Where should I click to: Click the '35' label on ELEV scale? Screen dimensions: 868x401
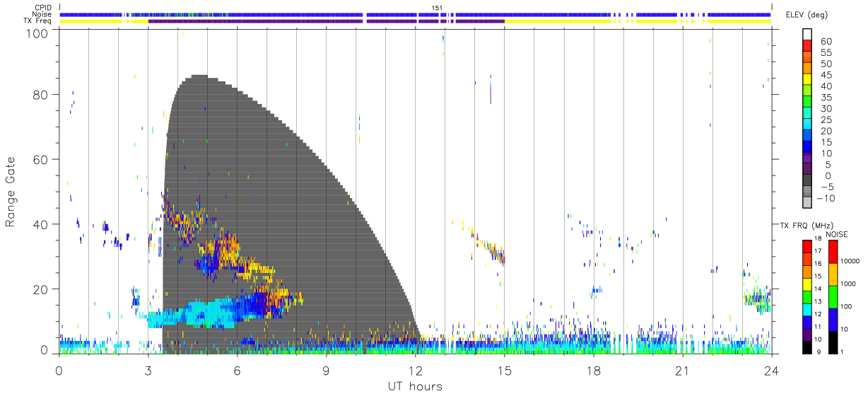point(825,98)
